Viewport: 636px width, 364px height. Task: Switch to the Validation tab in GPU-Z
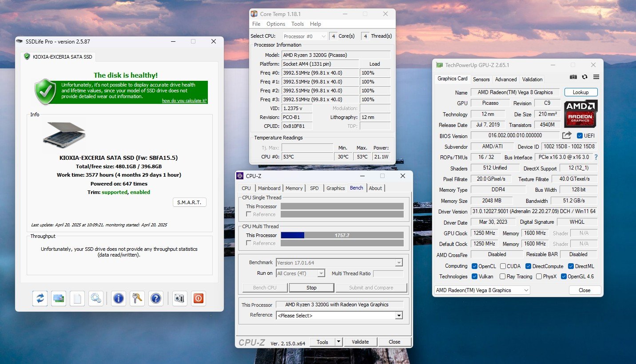[x=533, y=79]
